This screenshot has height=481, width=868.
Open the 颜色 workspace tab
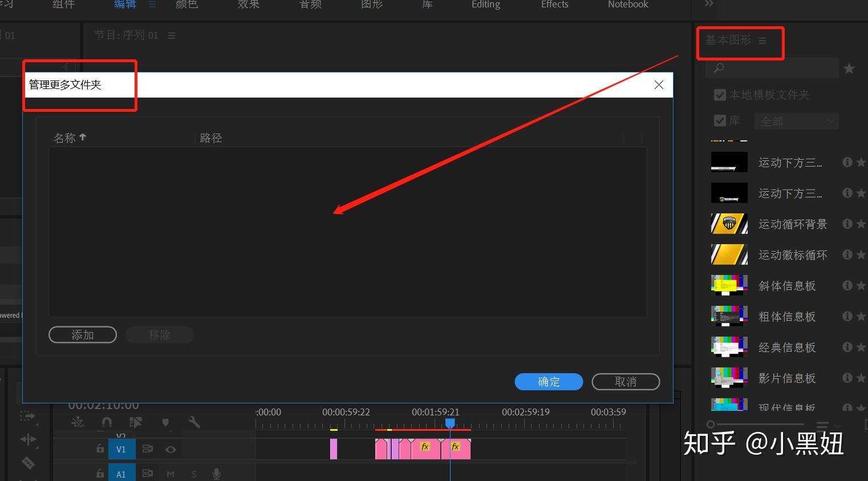(x=186, y=5)
